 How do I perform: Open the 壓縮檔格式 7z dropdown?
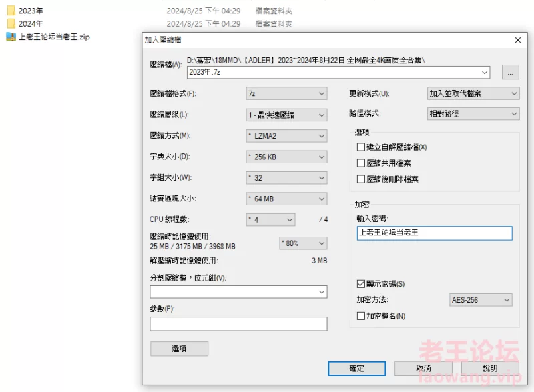[x=286, y=93]
